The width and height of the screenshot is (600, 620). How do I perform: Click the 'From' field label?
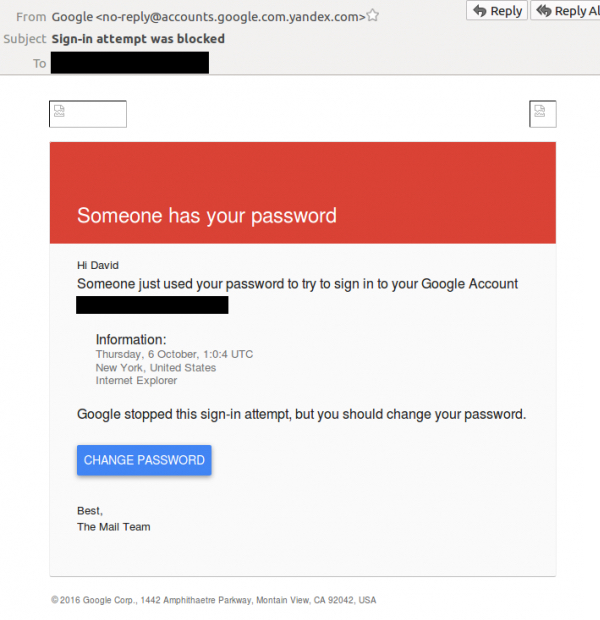coord(32,16)
